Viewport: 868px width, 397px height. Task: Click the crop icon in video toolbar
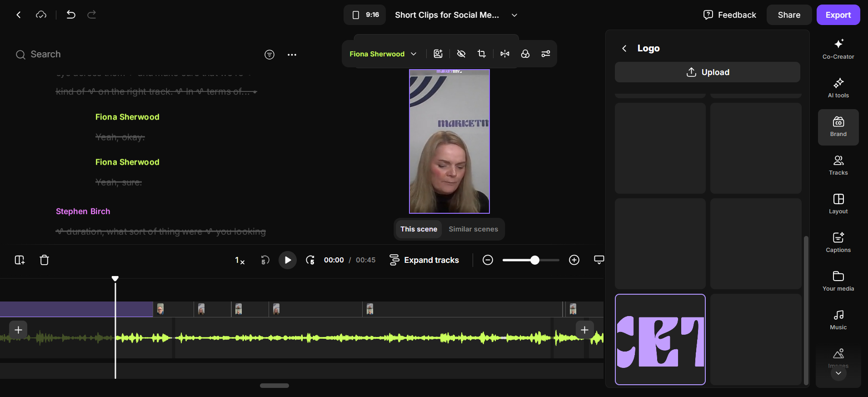(482, 54)
